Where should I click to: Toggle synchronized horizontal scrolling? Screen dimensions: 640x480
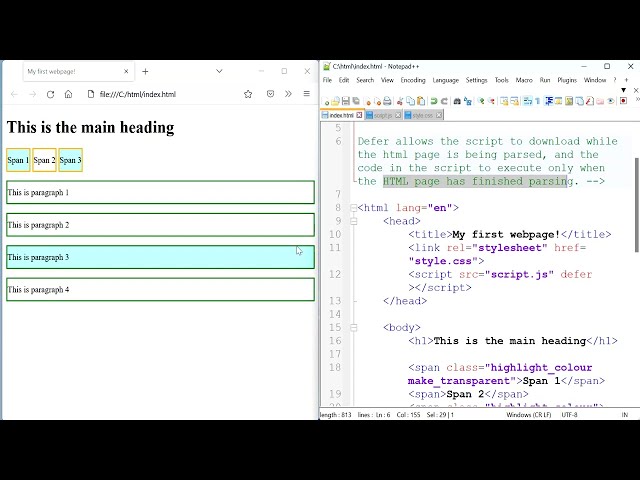click(x=515, y=101)
